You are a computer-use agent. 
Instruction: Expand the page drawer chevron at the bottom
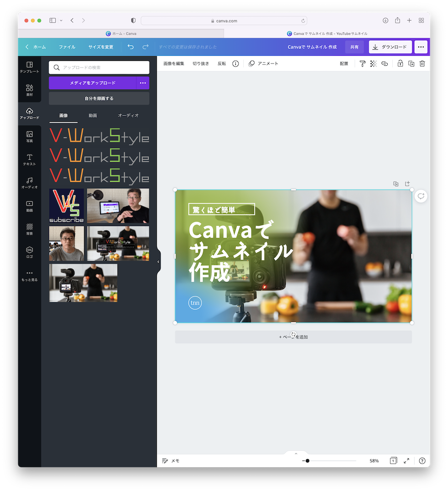pyautogui.click(x=296, y=454)
